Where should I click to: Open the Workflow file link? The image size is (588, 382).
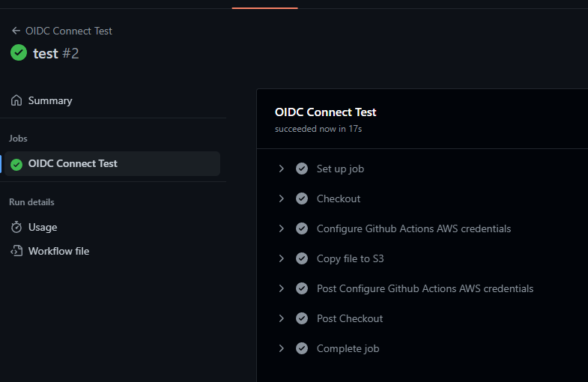pyautogui.click(x=59, y=251)
